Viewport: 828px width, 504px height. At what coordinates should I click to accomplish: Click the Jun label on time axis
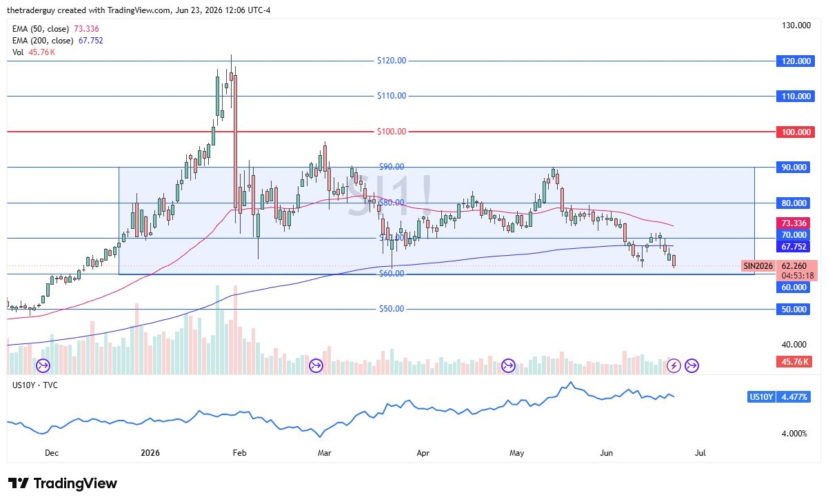coord(607,453)
